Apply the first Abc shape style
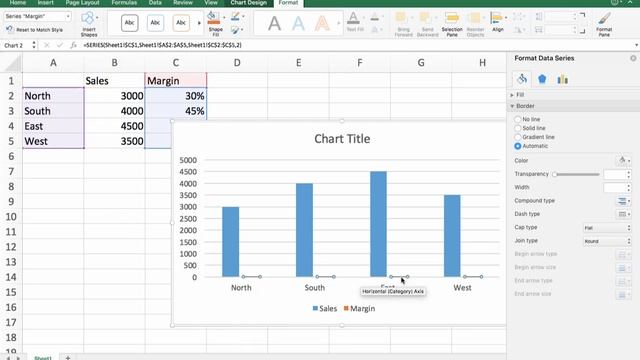Screen dimensions: 640x360 click(x=129, y=23)
